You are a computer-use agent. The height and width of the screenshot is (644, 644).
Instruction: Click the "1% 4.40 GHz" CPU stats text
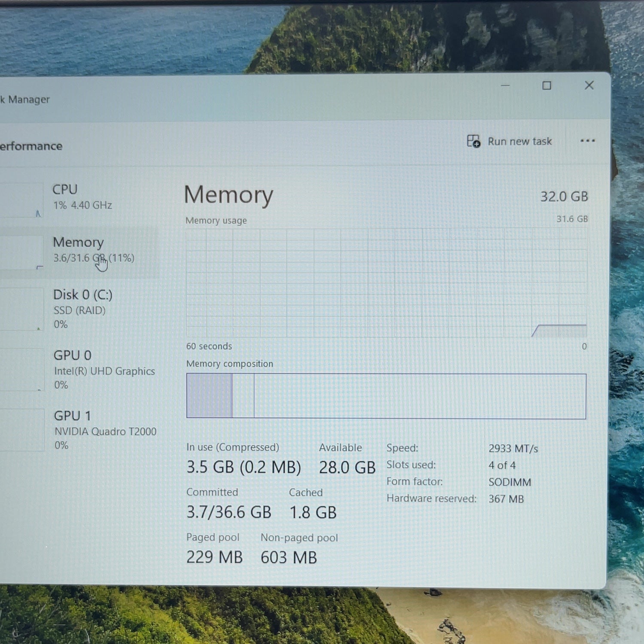pos(82,205)
